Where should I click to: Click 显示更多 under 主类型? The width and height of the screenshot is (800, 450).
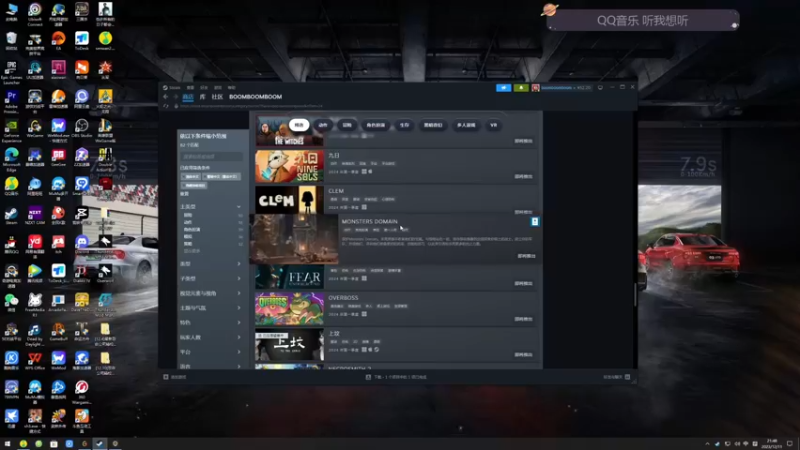coord(192,251)
